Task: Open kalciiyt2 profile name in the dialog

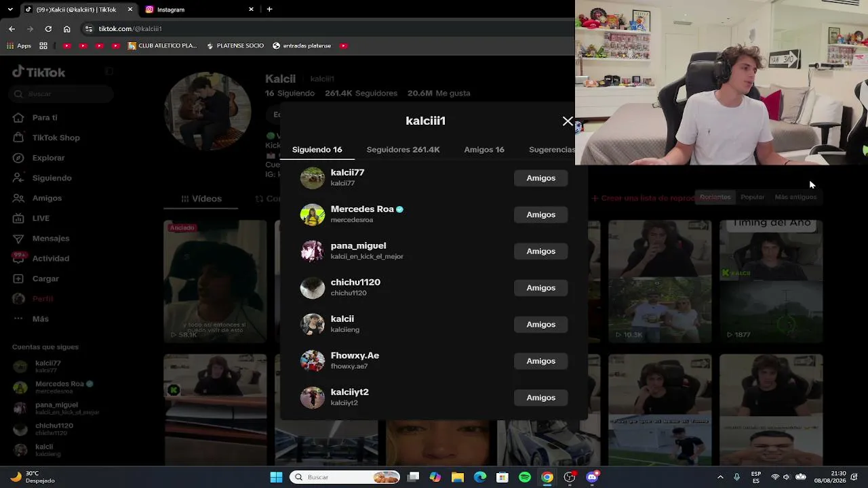Action: (349, 392)
